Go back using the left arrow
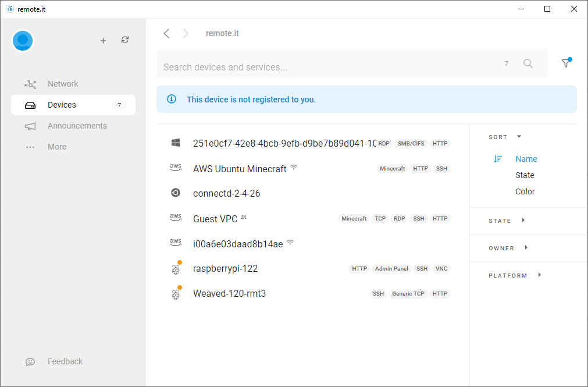The image size is (588, 387). (166, 33)
